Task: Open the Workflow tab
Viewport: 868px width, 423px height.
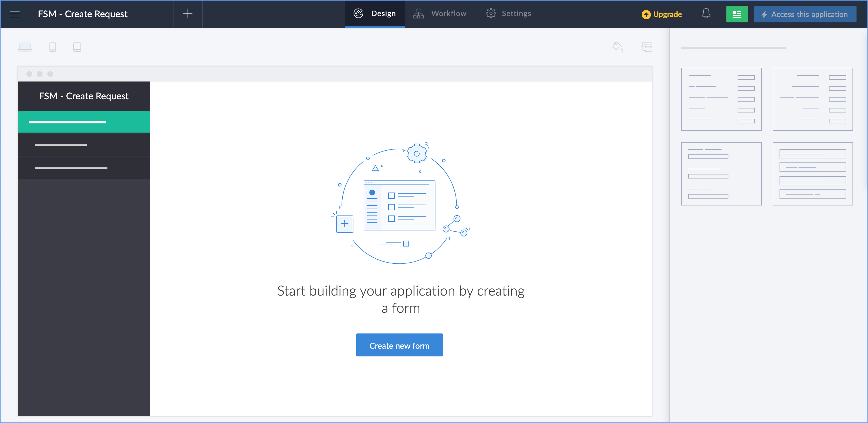Action: point(440,13)
